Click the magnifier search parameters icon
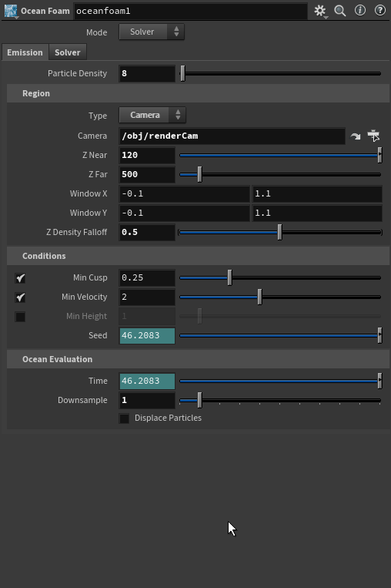391x588 pixels. point(340,11)
